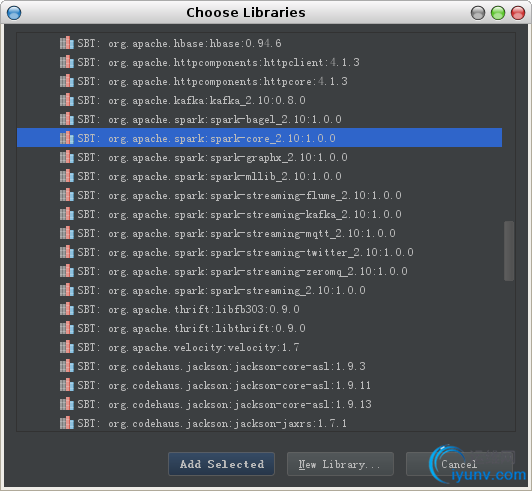Click library icon beside spark-graphx_2.10 row
The height and width of the screenshot is (491, 532).
coord(66,157)
